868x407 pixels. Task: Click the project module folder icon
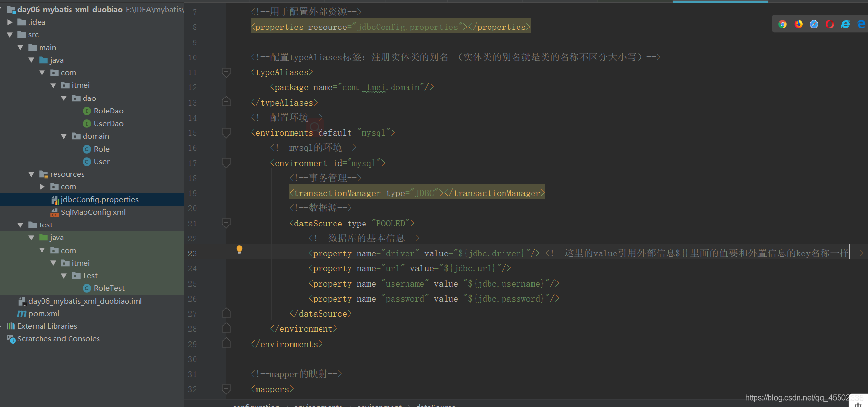11,10
